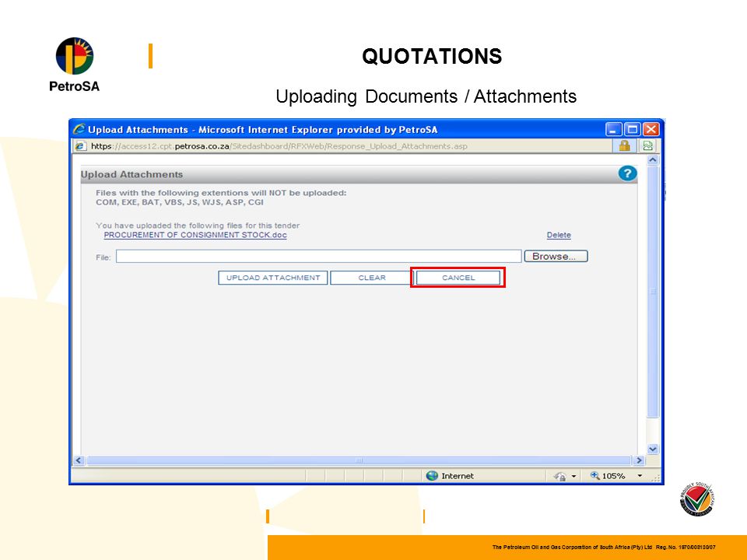747x560 pixels.
Task: Click the horizontal scrollbar left arrow
Action: pos(79,460)
